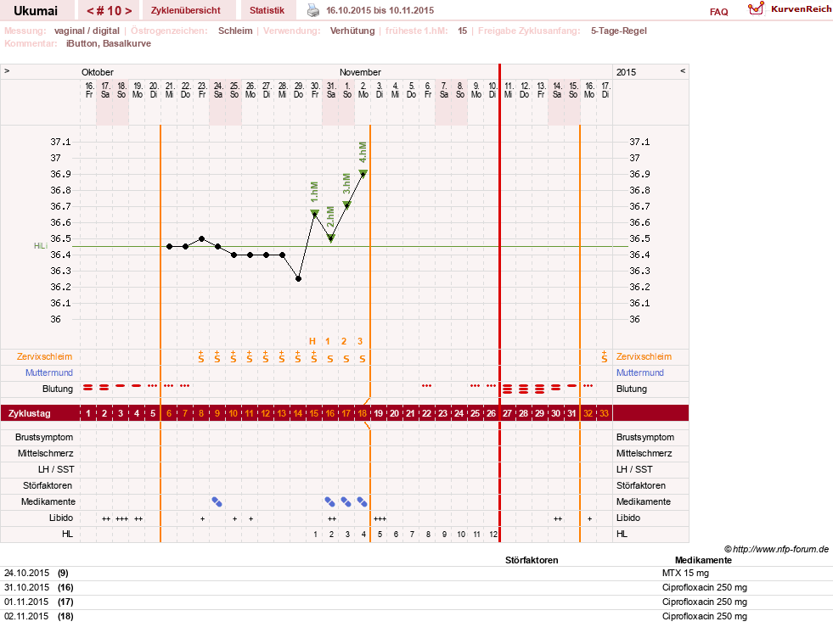Open the Statistik tab
Image resolution: width=833 pixels, height=644 pixels.
pos(267,10)
